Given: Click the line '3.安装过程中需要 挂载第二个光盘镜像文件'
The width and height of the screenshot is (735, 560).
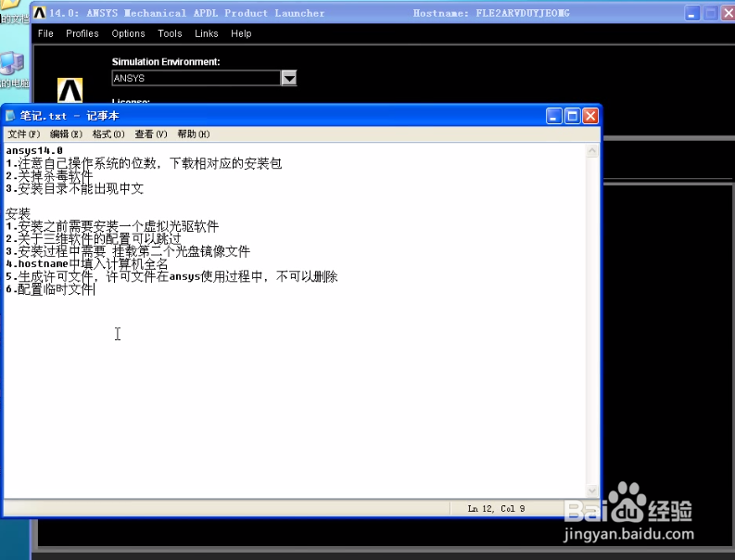Looking at the screenshot, I should 128,251.
